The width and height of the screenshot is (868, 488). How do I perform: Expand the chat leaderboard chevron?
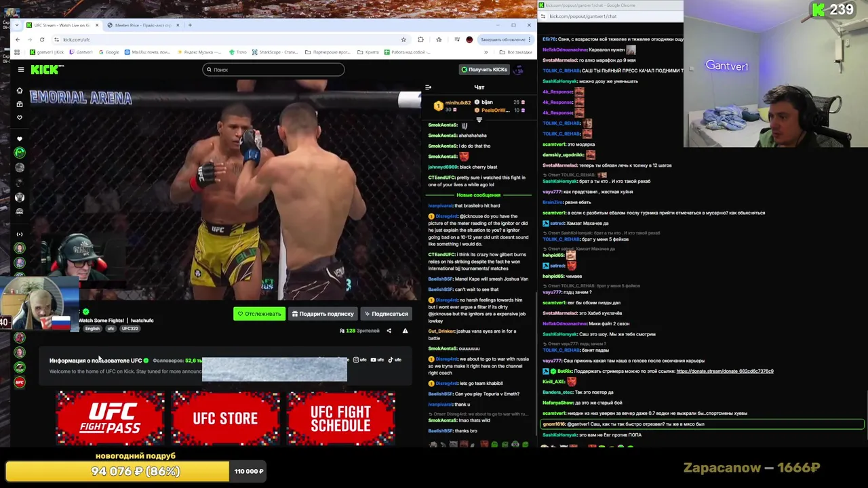pos(479,120)
